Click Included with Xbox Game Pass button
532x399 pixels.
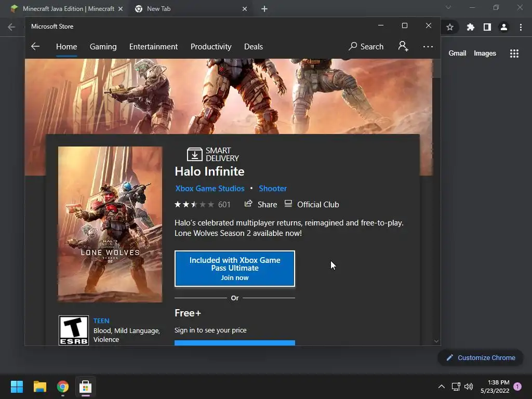click(x=235, y=269)
